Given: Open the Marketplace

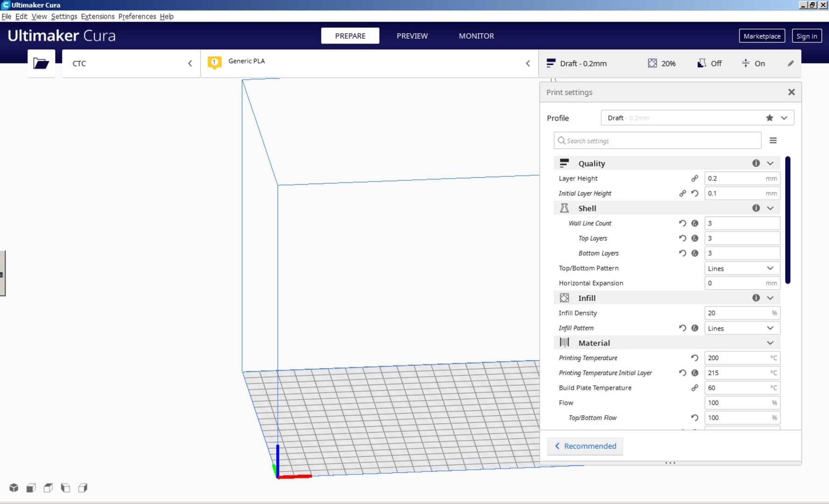Looking at the screenshot, I should 762,36.
